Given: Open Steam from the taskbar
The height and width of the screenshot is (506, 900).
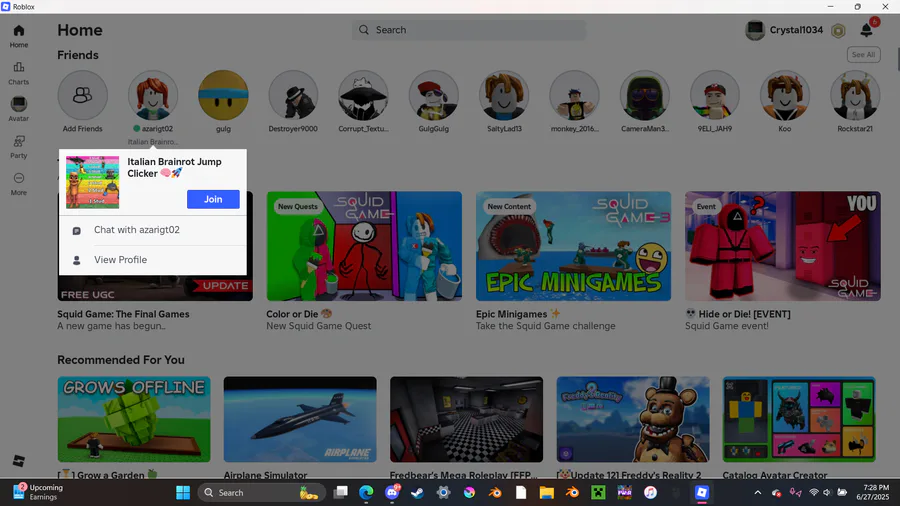Looking at the screenshot, I should pyautogui.click(x=417, y=492).
